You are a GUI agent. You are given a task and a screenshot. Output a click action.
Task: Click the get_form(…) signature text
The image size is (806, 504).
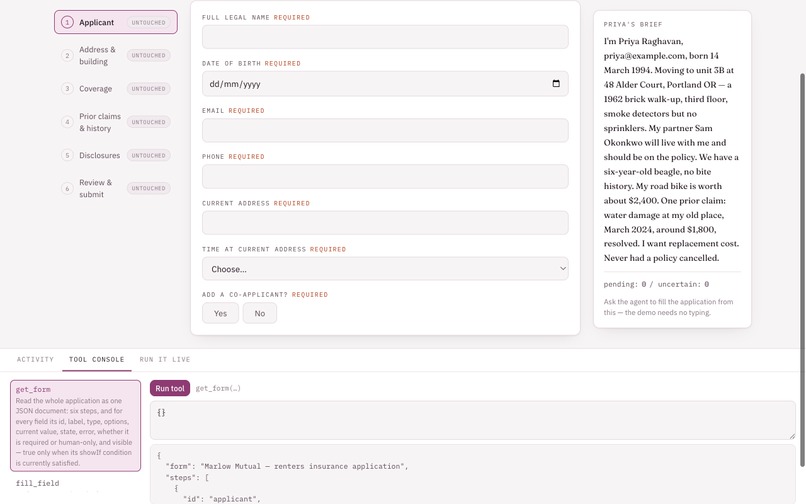pos(218,388)
